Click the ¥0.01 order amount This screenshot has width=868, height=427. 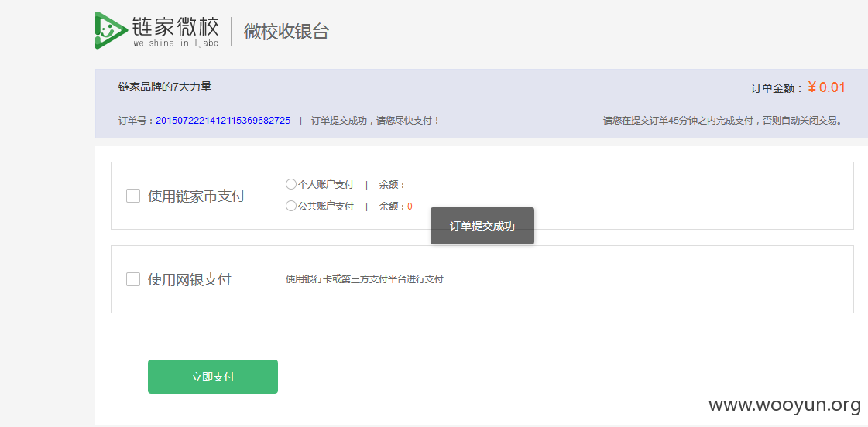click(x=826, y=87)
